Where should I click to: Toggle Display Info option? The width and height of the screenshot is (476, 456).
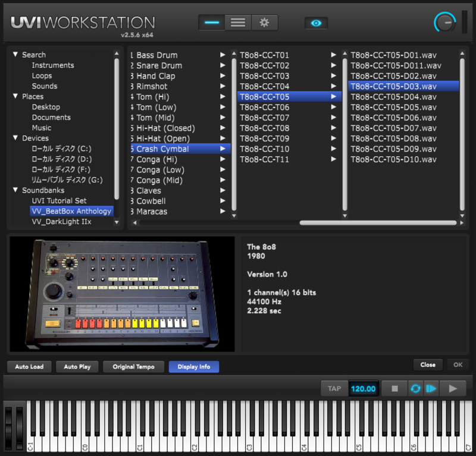point(194,366)
